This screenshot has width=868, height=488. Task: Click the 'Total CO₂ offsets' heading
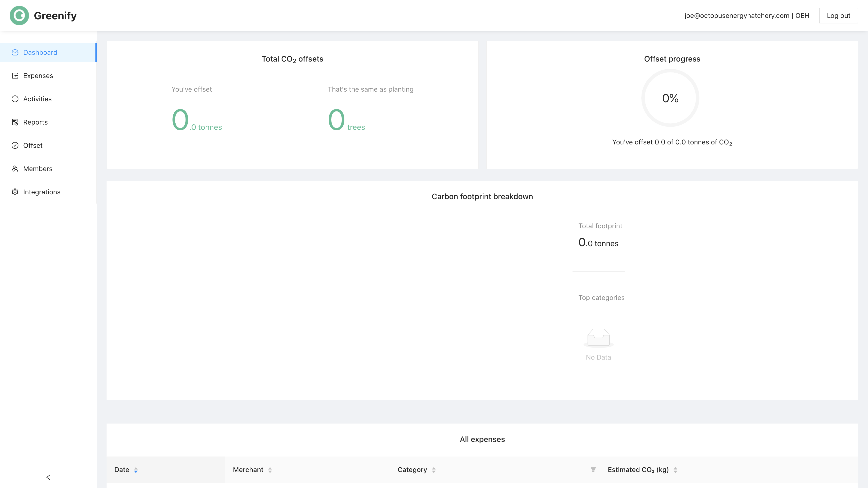tap(293, 59)
